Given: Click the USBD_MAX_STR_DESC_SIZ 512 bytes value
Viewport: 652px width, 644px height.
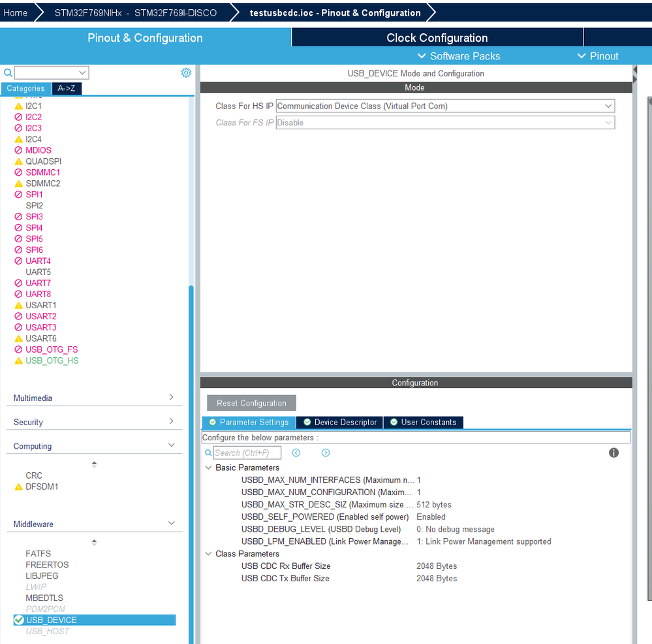Looking at the screenshot, I should [x=434, y=505].
